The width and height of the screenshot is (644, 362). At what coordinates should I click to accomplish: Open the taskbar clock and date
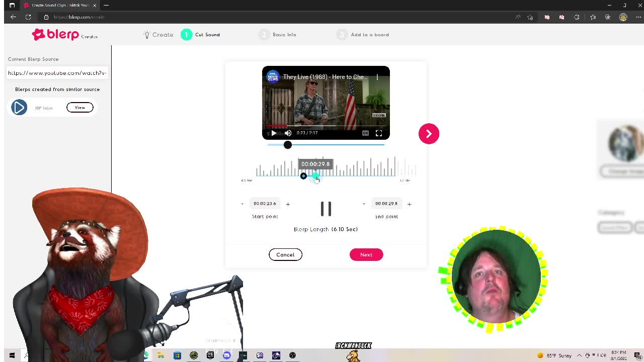pyautogui.click(x=619, y=355)
